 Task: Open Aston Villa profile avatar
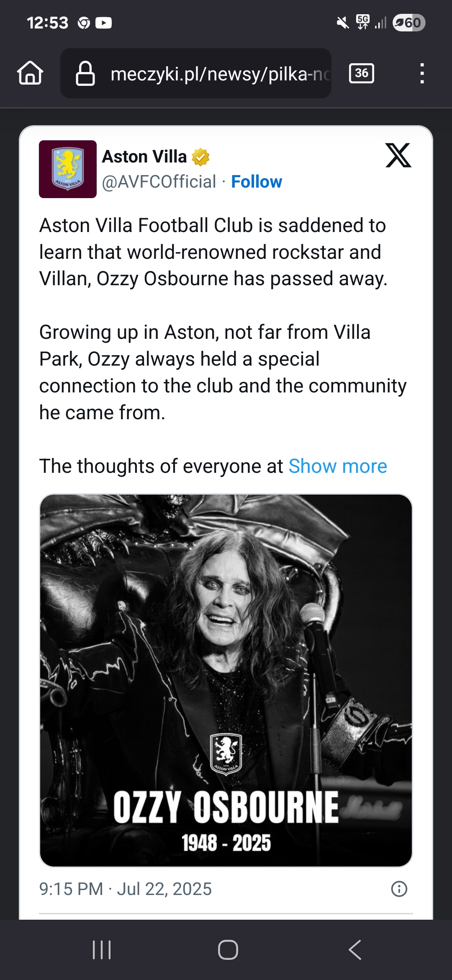click(x=68, y=169)
